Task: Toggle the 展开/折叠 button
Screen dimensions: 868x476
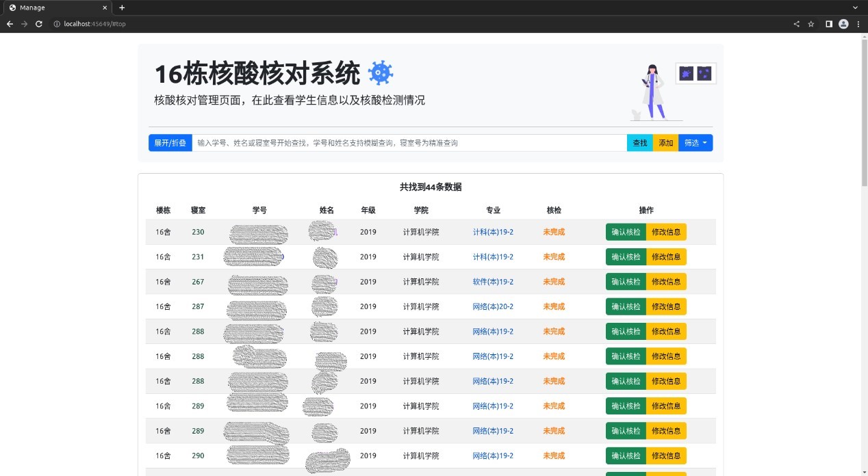Action: pyautogui.click(x=170, y=143)
